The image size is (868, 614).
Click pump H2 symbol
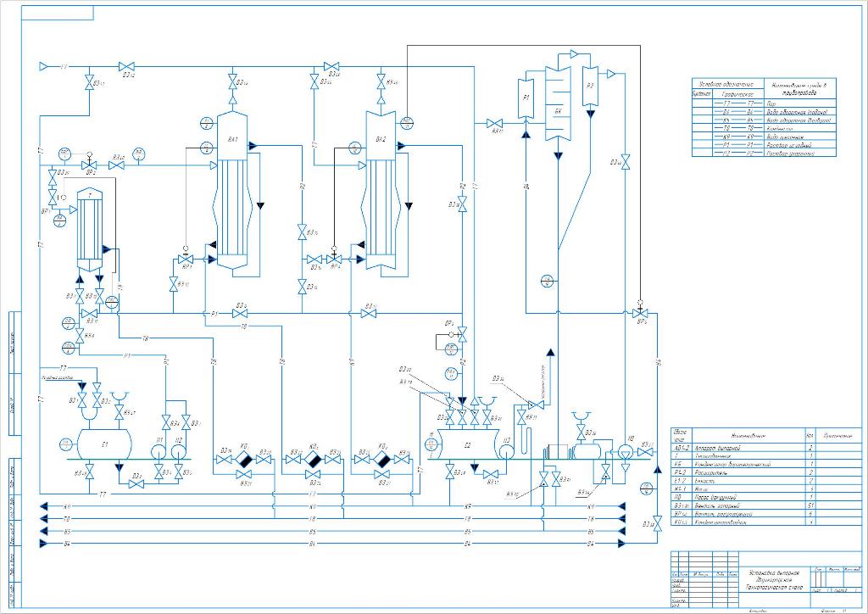179,451
